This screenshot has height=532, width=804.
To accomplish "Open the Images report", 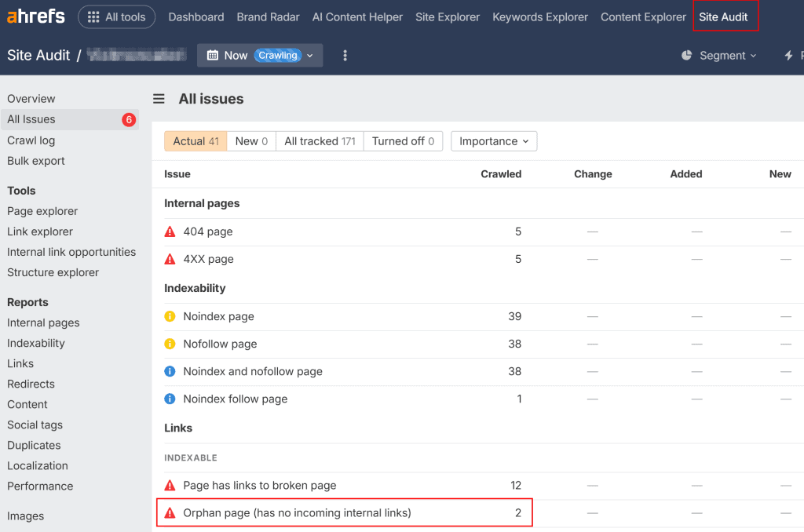I will pos(26,516).
